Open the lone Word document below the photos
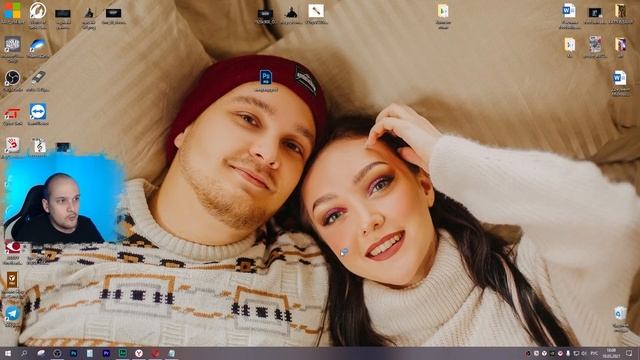 tap(620, 78)
